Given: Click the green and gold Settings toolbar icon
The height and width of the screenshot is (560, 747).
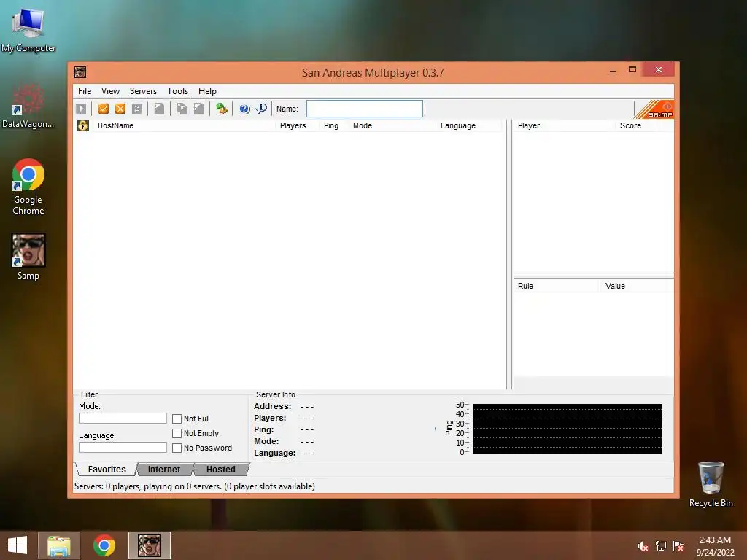Looking at the screenshot, I should [222, 109].
